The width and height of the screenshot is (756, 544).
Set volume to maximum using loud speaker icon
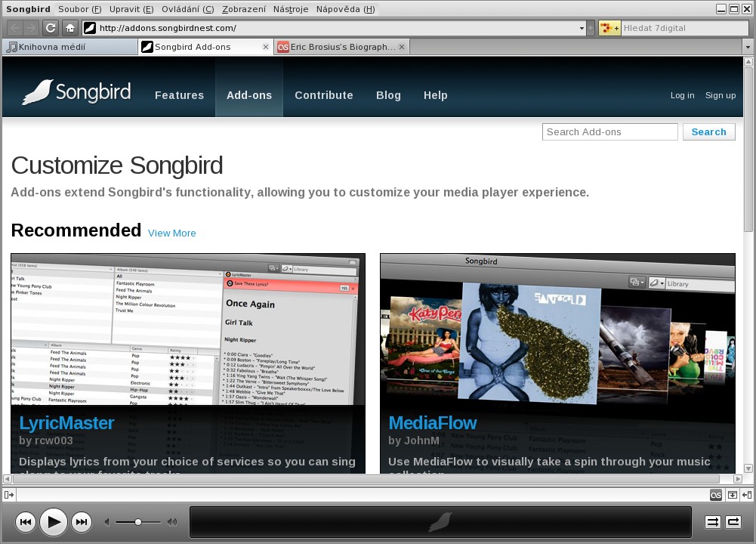[x=172, y=522]
